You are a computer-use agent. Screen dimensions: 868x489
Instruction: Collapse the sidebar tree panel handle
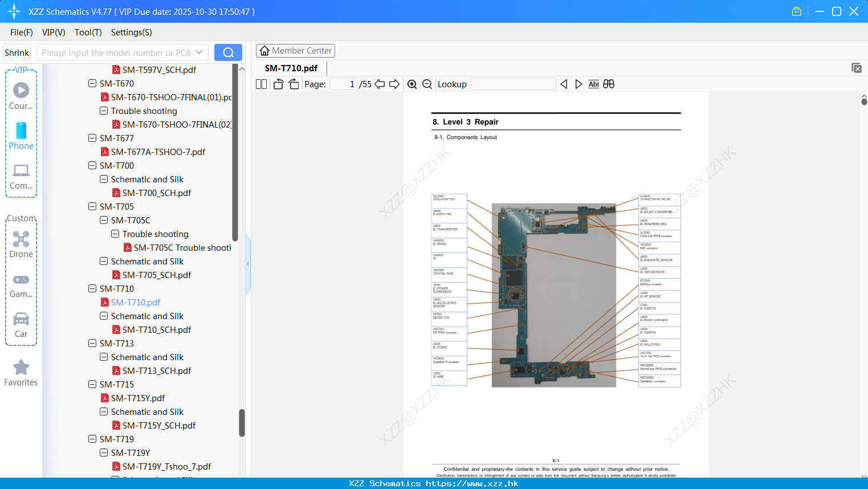[248, 263]
